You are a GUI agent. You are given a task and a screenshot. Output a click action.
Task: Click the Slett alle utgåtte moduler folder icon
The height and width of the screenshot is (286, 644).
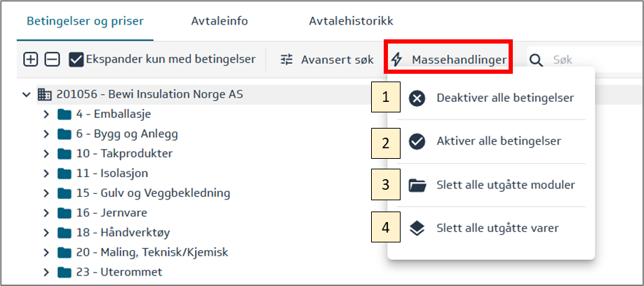click(417, 186)
